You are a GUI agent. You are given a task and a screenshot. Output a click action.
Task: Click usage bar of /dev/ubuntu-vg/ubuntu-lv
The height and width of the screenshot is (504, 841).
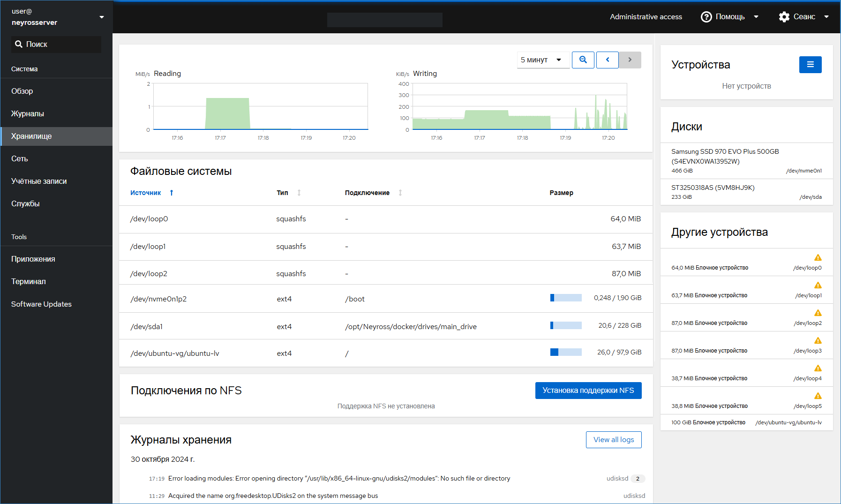click(x=566, y=352)
